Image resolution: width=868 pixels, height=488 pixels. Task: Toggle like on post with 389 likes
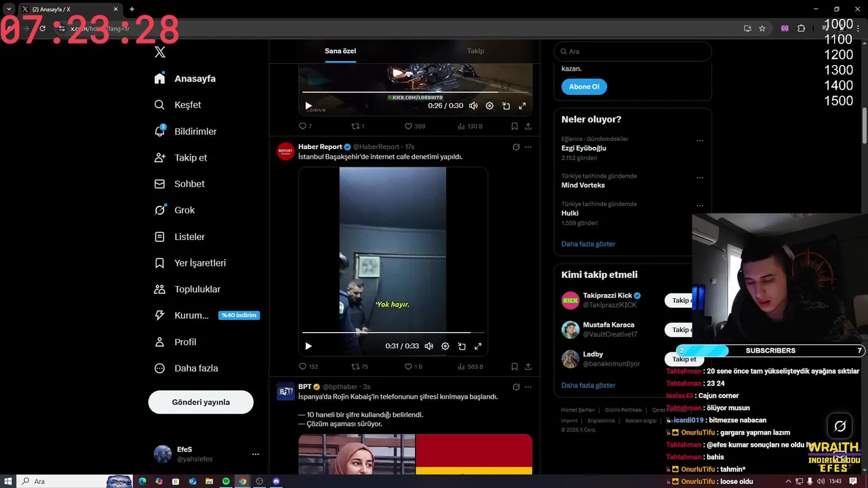[415, 126]
